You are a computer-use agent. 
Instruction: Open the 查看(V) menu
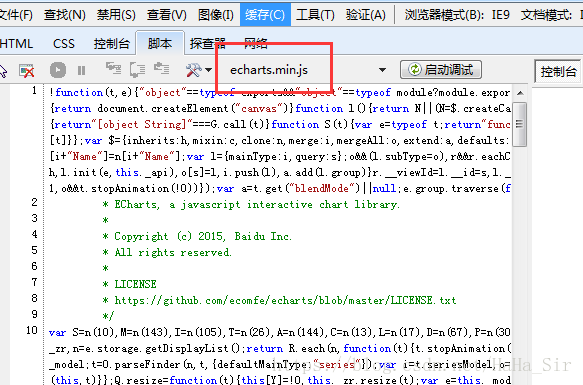point(167,15)
